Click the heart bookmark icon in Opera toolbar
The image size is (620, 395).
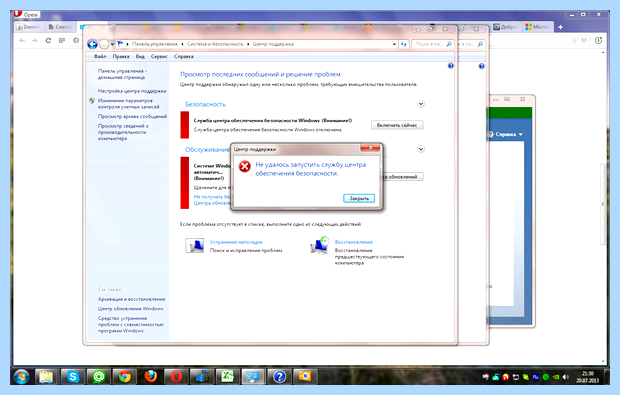click(584, 40)
